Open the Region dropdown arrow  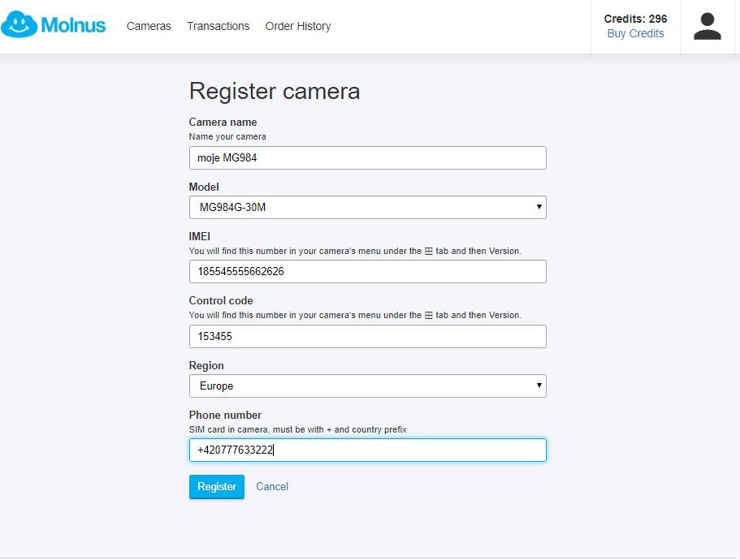[539, 386]
